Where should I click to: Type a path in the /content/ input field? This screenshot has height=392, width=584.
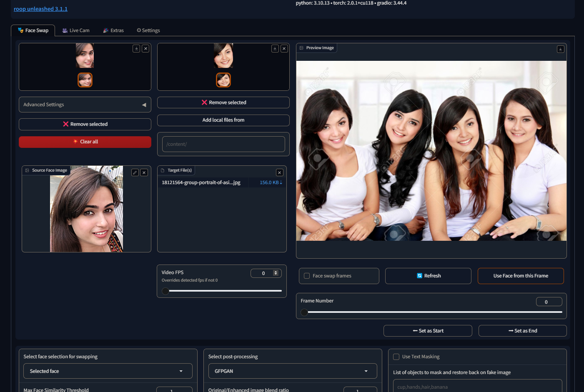point(223,144)
